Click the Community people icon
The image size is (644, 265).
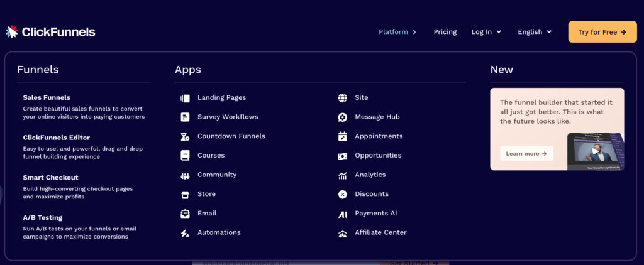[186, 176]
